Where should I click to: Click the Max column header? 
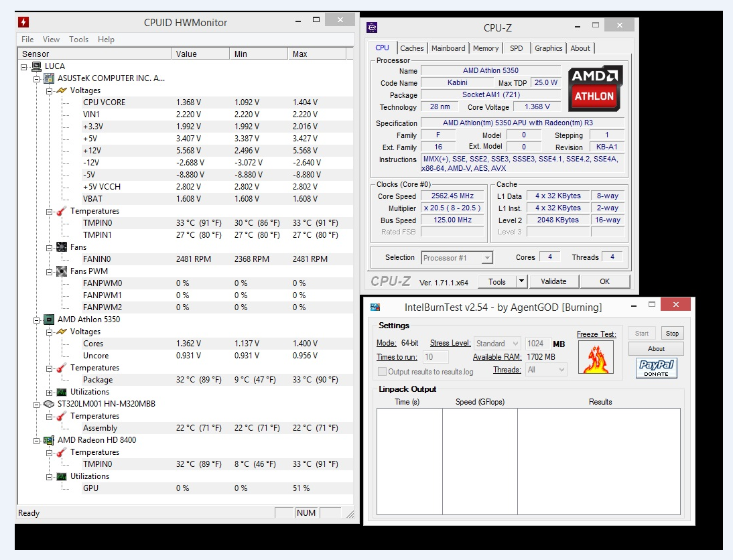click(x=317, y=54)
